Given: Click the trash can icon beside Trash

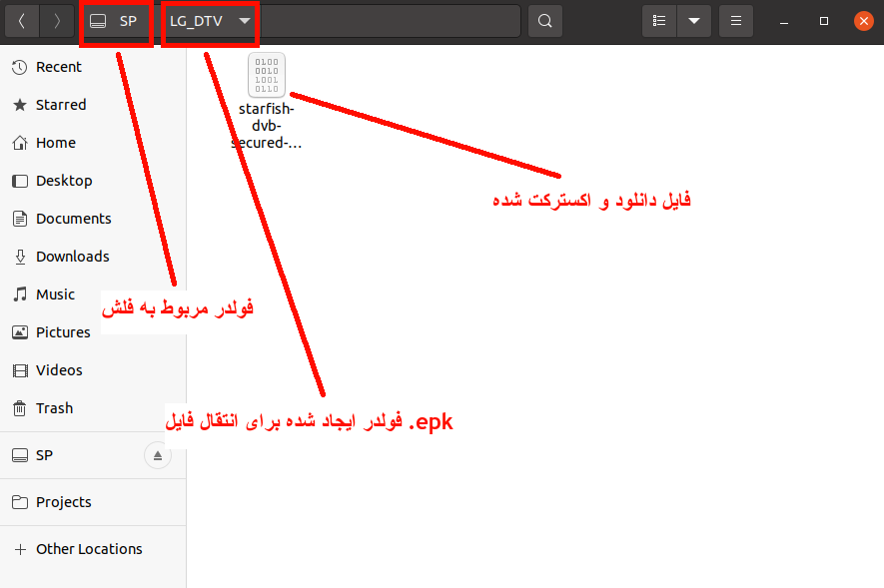Looking at the screenshot, I should 20,407.
